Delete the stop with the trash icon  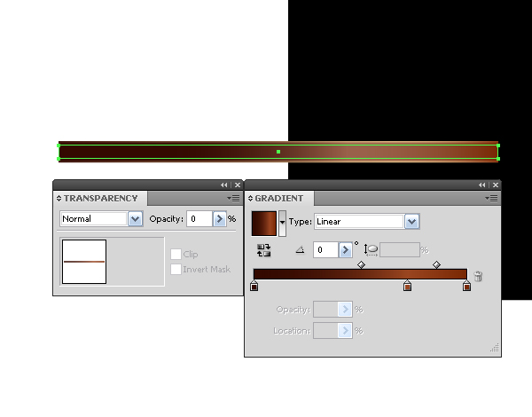[478, 276]
